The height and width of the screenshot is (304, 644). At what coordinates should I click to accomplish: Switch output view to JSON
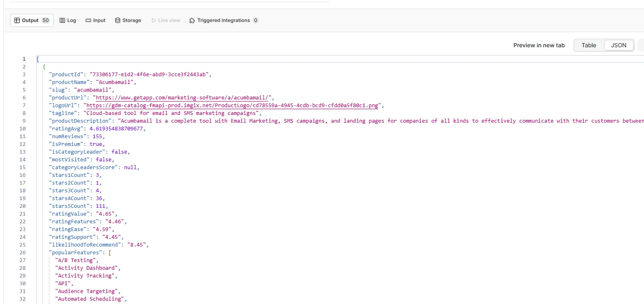coord(618,45)
